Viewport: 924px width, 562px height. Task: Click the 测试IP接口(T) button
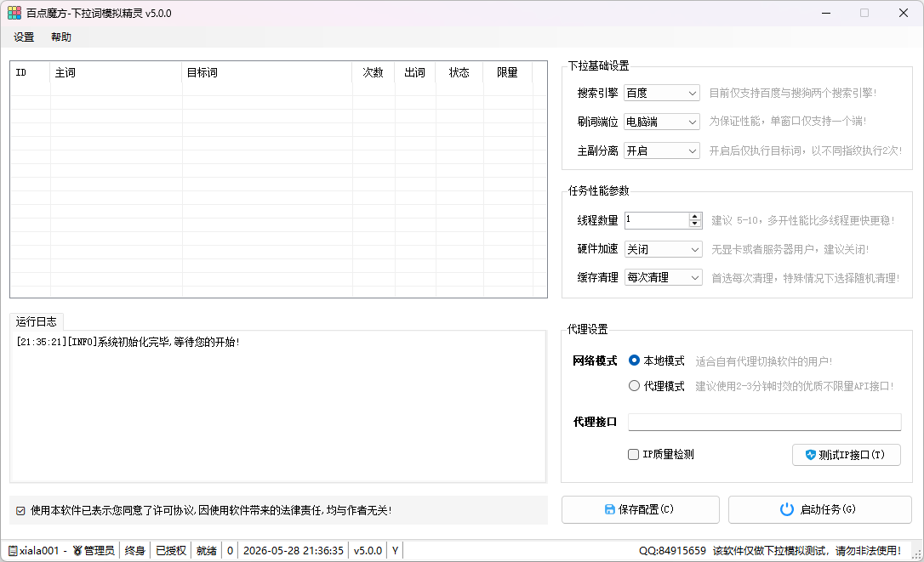click(x=847, y=455)
